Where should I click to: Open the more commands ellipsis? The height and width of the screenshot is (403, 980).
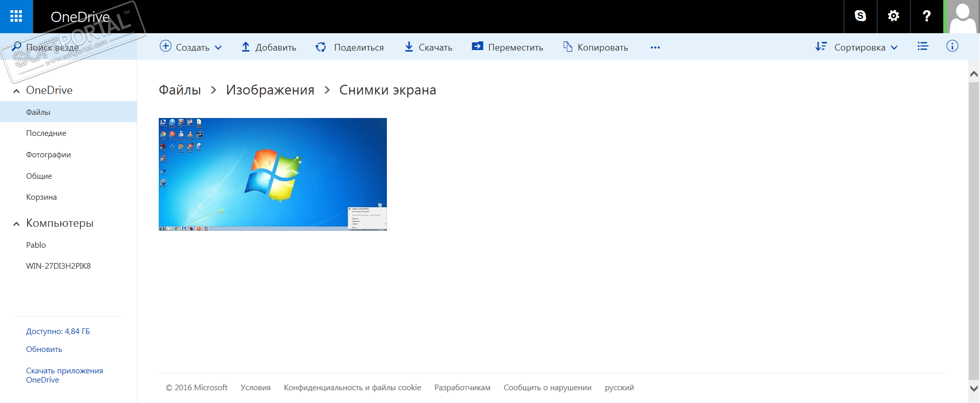coord(655,48)
